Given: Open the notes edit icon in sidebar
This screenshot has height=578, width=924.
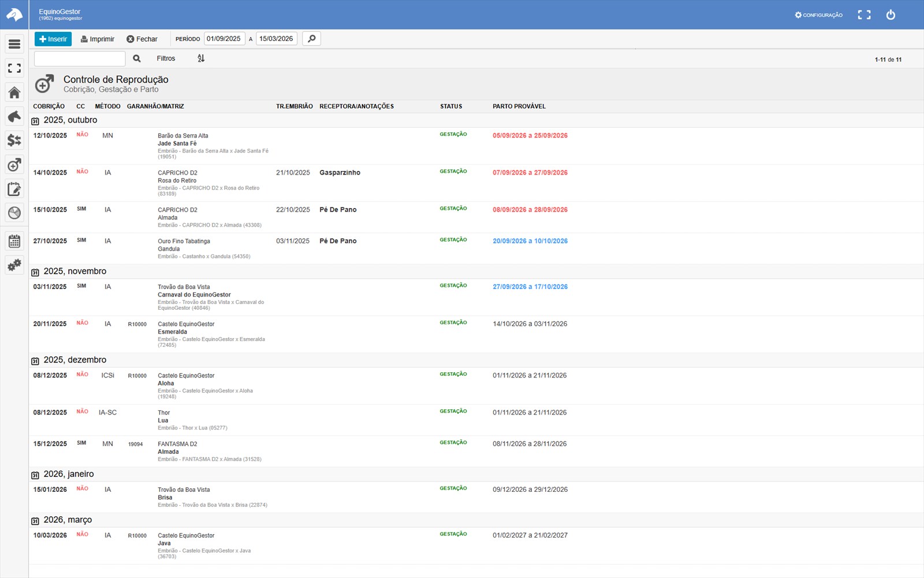Looking at the screenshot, I should 14,189.
